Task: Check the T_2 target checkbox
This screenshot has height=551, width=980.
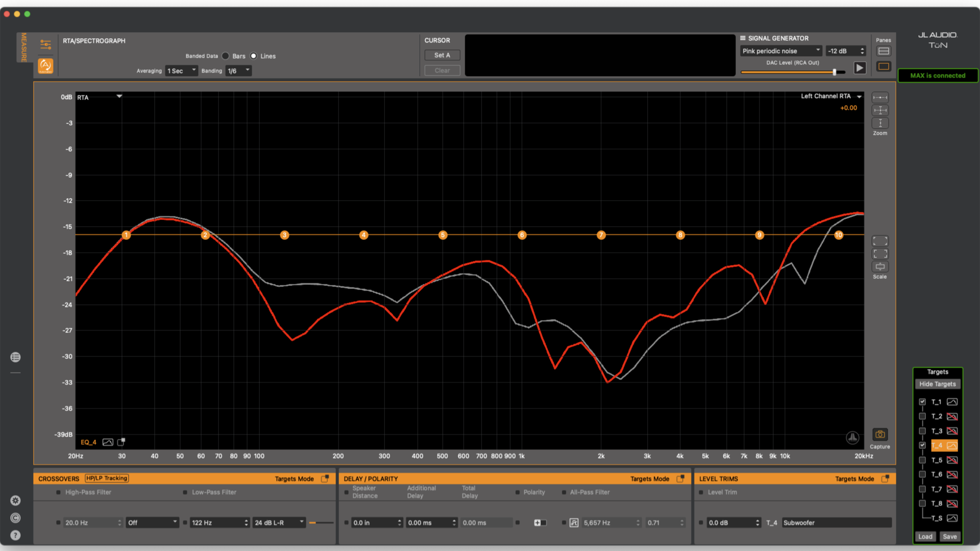Action: (x=922, y=416)
